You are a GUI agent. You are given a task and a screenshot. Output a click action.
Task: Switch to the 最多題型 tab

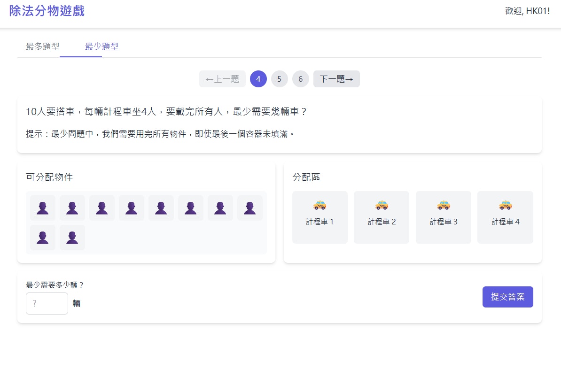point(42,46)
